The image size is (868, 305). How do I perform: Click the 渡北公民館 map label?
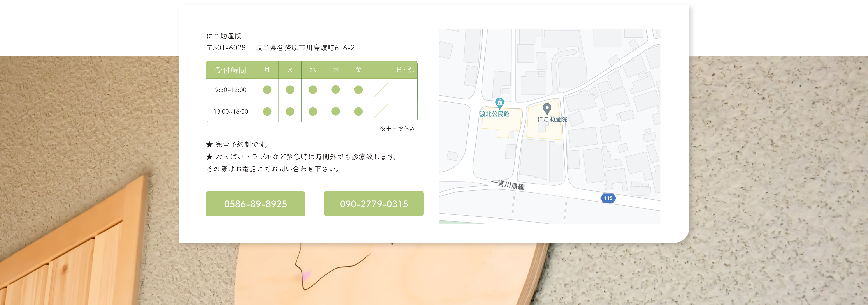point(494,114)
